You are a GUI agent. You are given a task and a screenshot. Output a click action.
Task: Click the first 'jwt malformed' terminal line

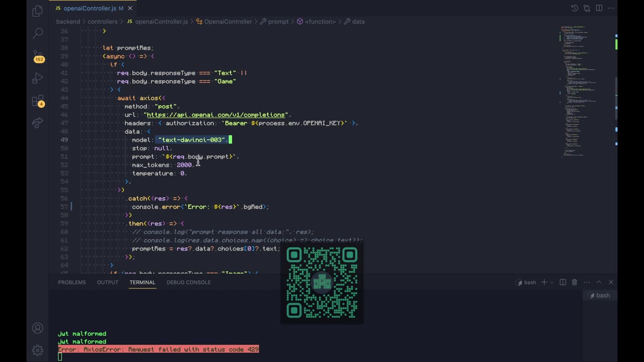[82, 334]
